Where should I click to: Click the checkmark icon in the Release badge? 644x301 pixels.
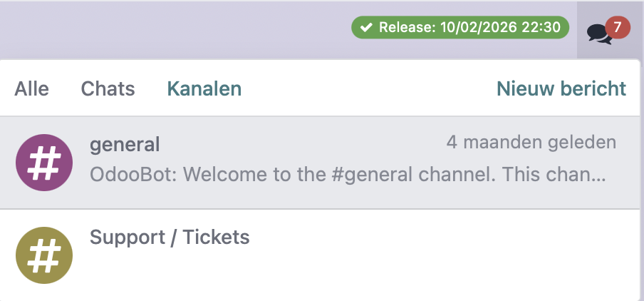(366, 28)
